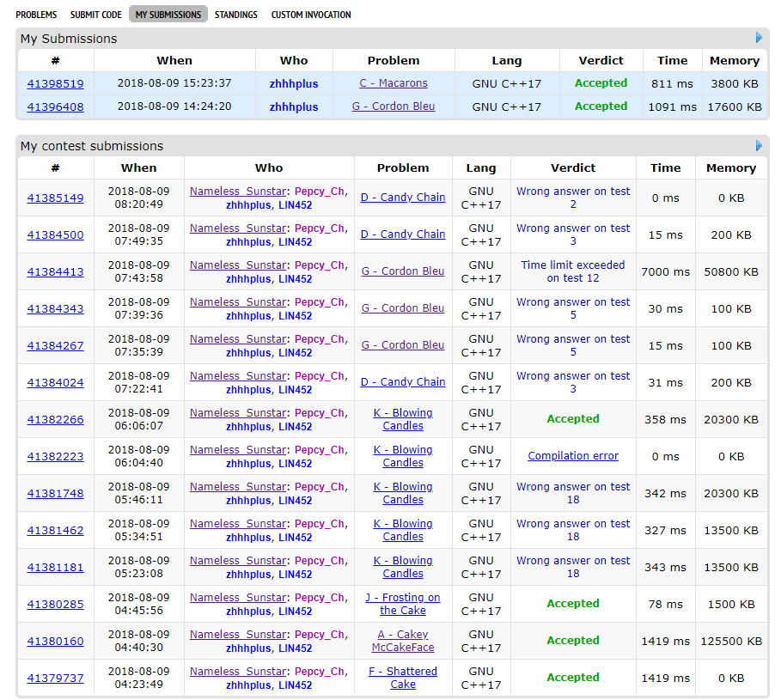Open Nameless_Sunstar team link in first contest row
The height and width of the screenshot is (700, 775).
point(238,192)
